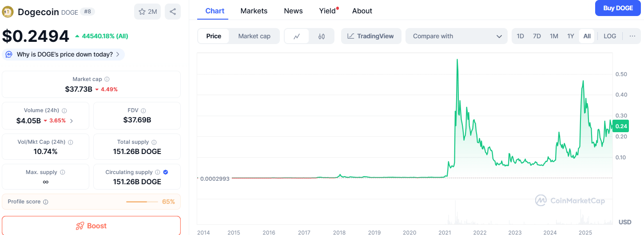Expand Volume (24h) details arrow

coord(72,121)
